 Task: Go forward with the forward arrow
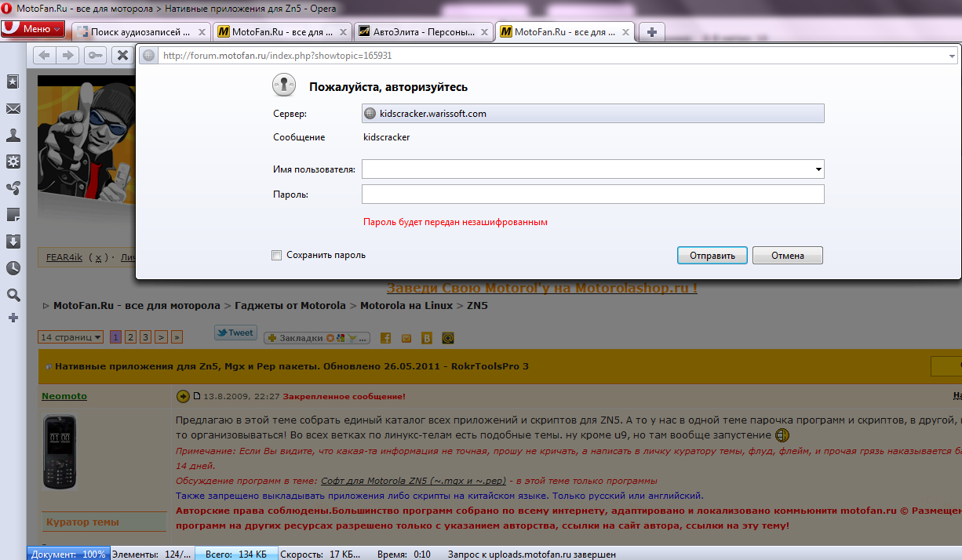click(x=68, y=55)
